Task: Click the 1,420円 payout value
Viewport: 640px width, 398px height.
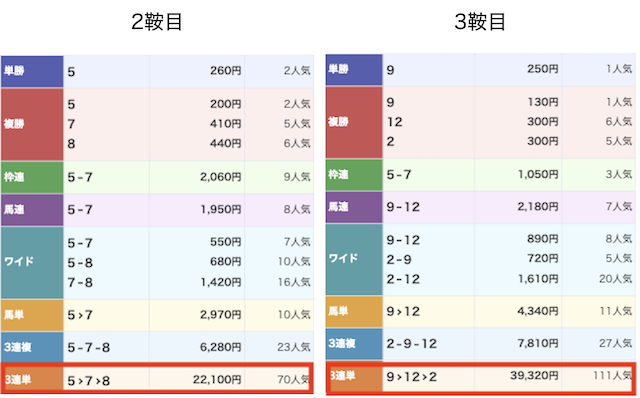Action: [x=221, y=282]
